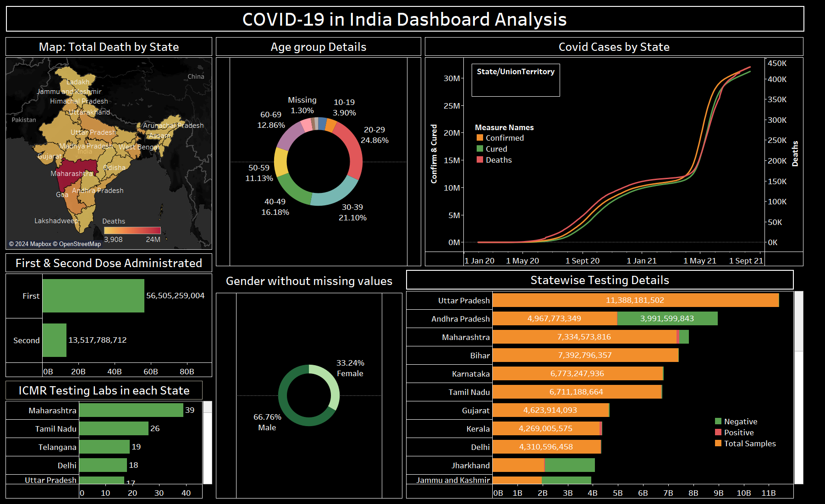This screenshot has width=825, height=504.
Task: Select Tamil Nadu testing bar 6,711,188,664
Action: pyautogui.click(x=577, y=392)
